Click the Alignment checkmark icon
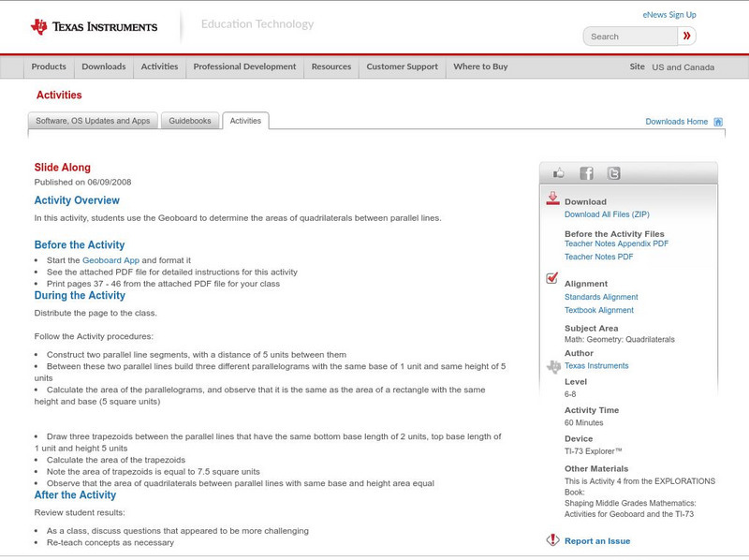The width and height of the screenshot is (749, 560). [551, 277]
